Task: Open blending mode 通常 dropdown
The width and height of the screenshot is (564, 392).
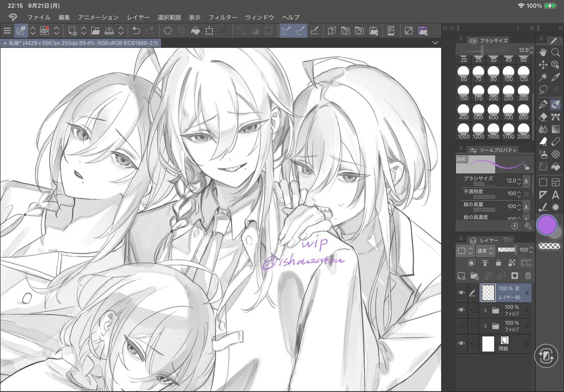Action: tap(485, 251)
